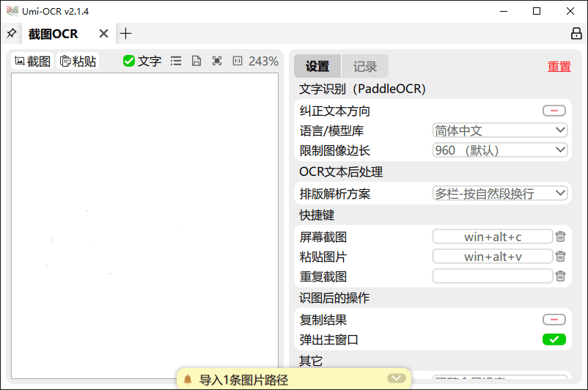This screenshot has width=588, height=390.
Task: Open the 限制图像边长 dropdown
Action: click(500, 150)
